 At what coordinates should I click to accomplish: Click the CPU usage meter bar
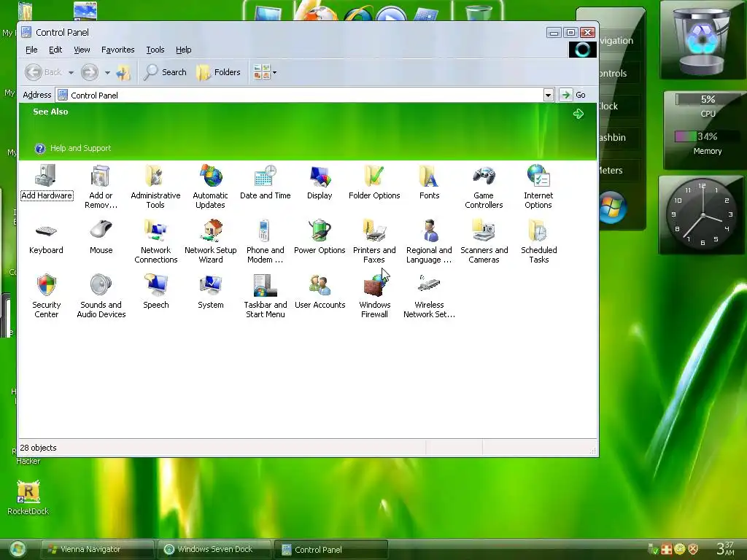tap(708, 99)
